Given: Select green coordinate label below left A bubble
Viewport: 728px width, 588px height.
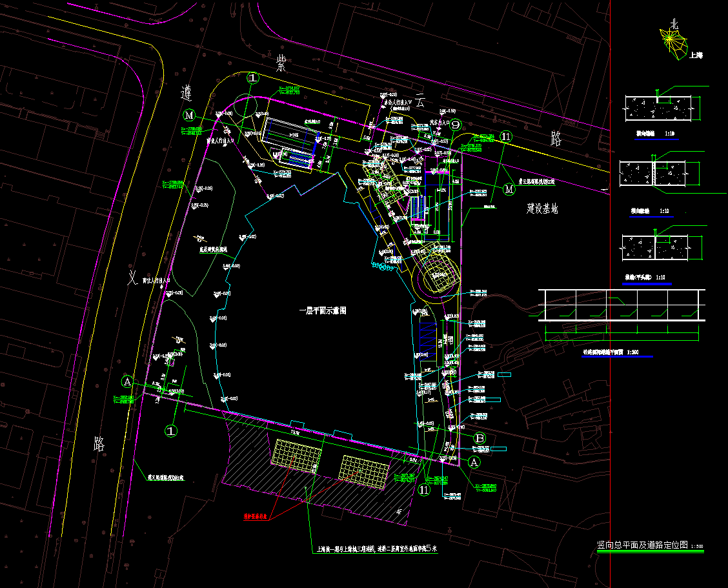Looking at the screenshot, I should (123, 400).
